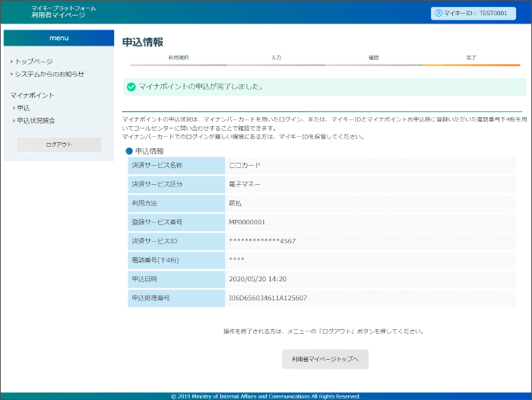Click the menu header bar
This screenshot has width=532, height=400.
pos(59,38)
